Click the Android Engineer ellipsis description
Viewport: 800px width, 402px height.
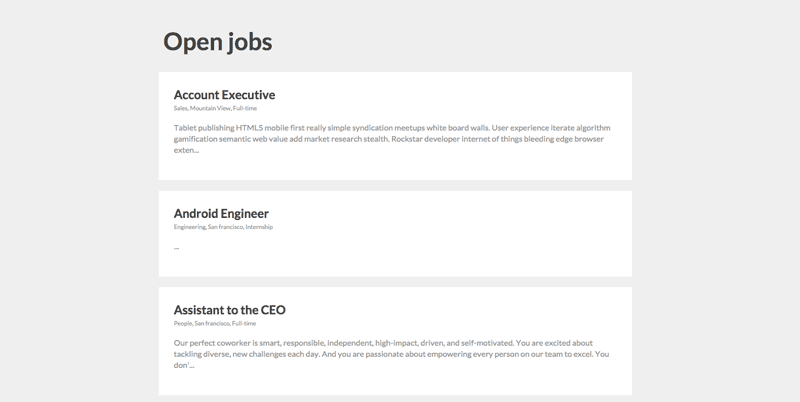pos(176,247)
